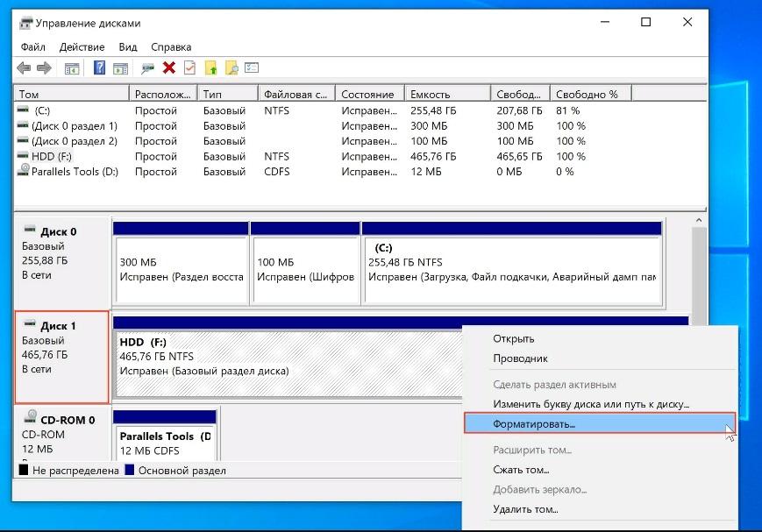Click Изменить букву диска или путь к диску...

pos(591,404)
